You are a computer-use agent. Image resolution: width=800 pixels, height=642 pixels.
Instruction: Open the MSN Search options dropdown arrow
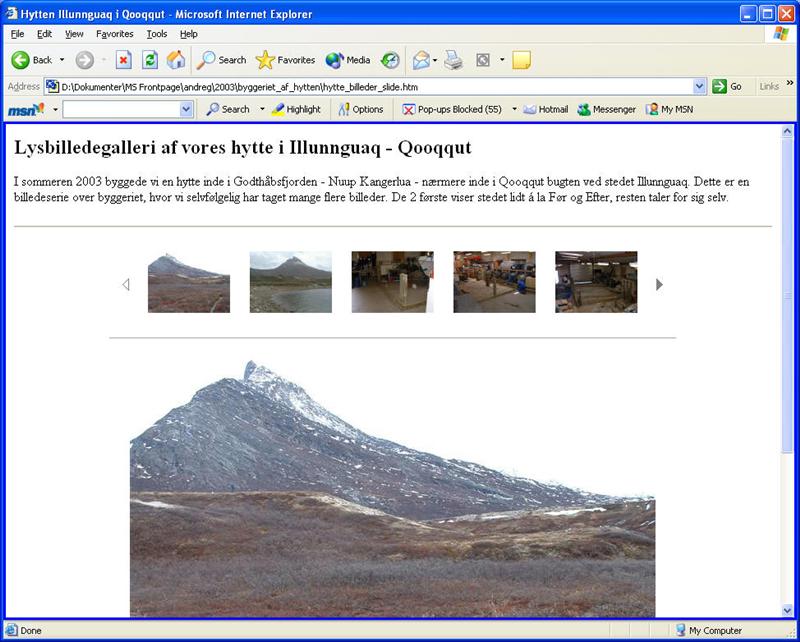point(262,109)
